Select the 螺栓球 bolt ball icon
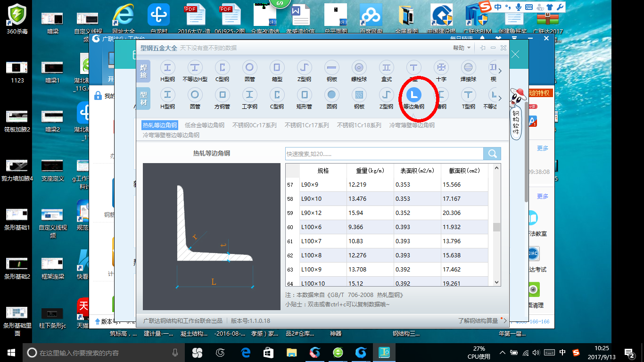 pos(359,67)
